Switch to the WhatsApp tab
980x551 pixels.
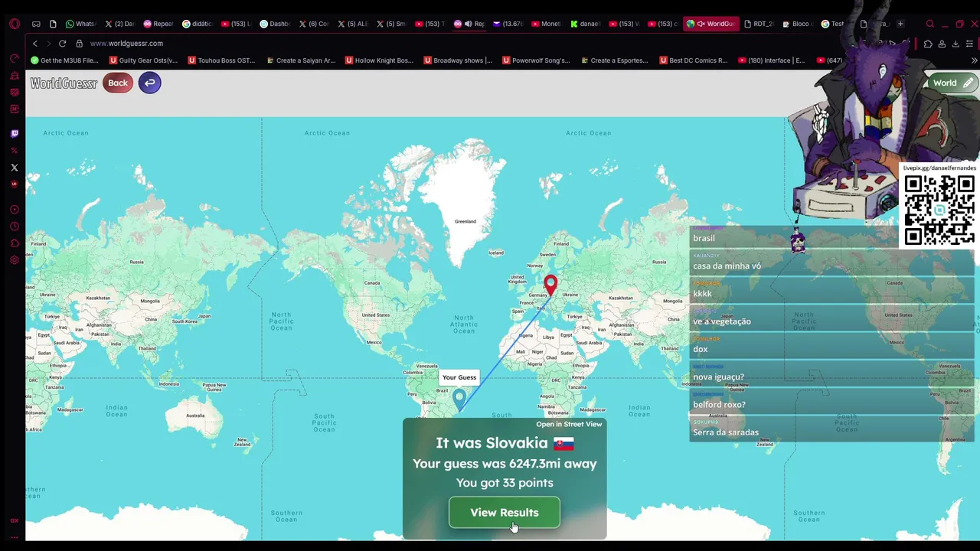80,24
